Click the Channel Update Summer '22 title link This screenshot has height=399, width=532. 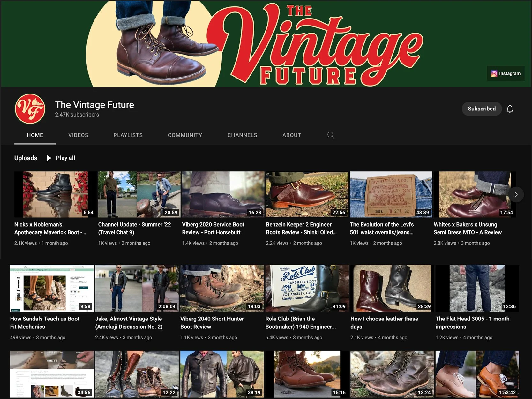tap(134, 228)
